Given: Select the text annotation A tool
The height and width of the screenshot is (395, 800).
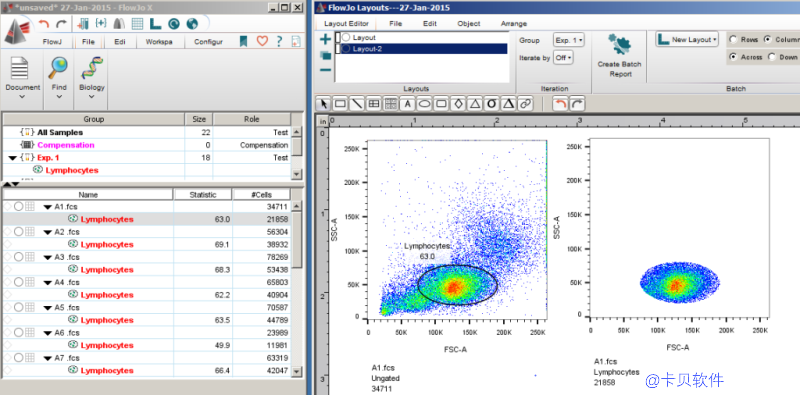Looking at the screenshot, I should [x=408, y=104].
